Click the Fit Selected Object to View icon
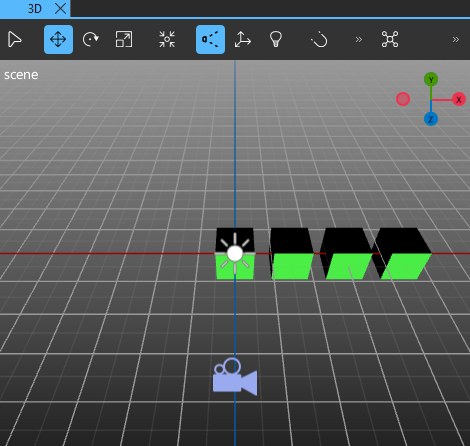The height and width of the screenshot is (446, 470). coord(167,39)
